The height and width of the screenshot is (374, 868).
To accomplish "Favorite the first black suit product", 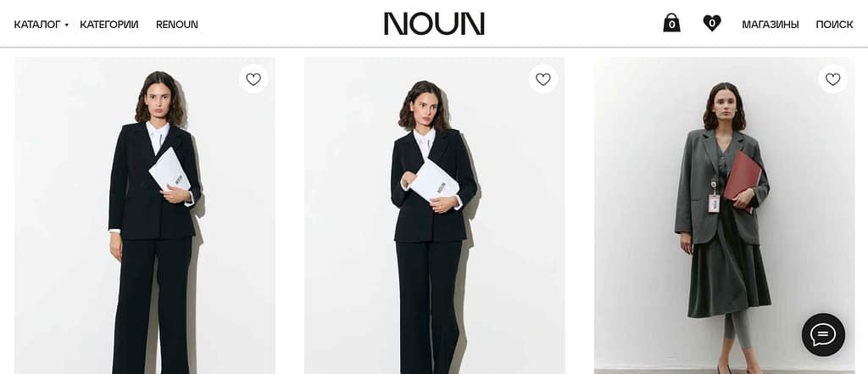I will [x=253, y=79].
